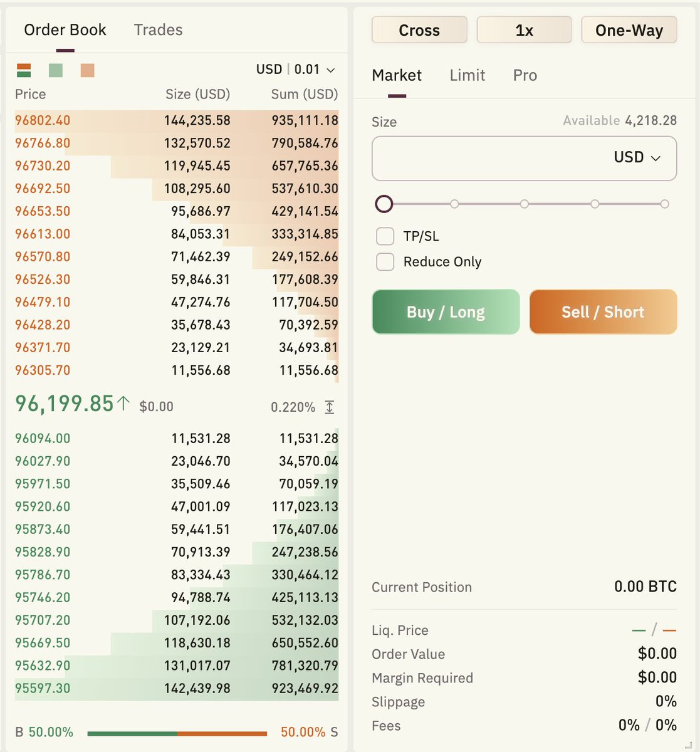
Task: Select ask price 96766.80
Action: (x=43, y=143)
